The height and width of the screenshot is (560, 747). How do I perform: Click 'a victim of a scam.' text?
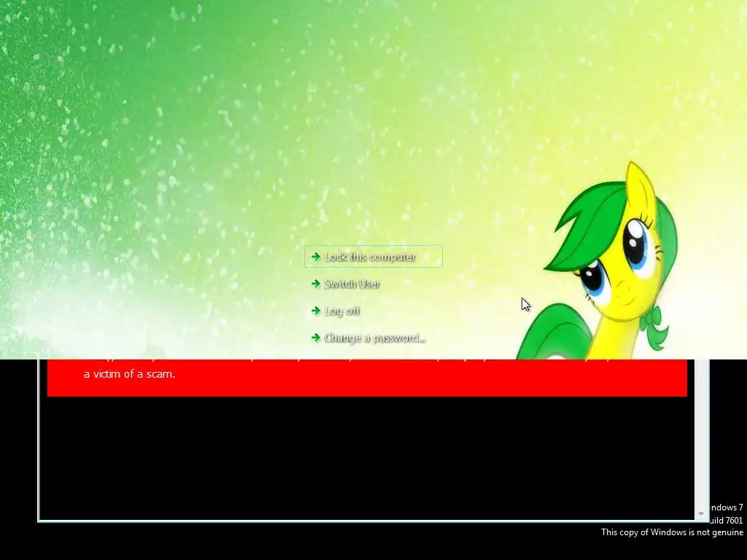130,374
